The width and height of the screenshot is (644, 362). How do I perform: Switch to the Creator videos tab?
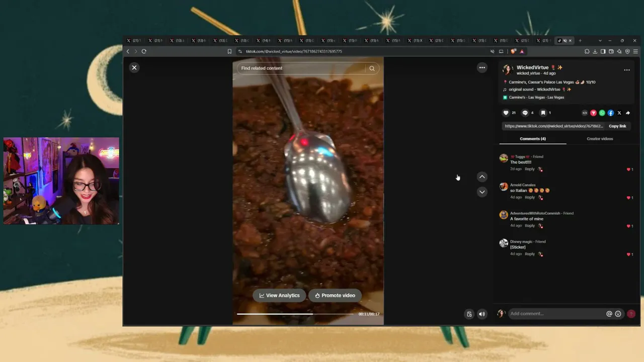600,139
